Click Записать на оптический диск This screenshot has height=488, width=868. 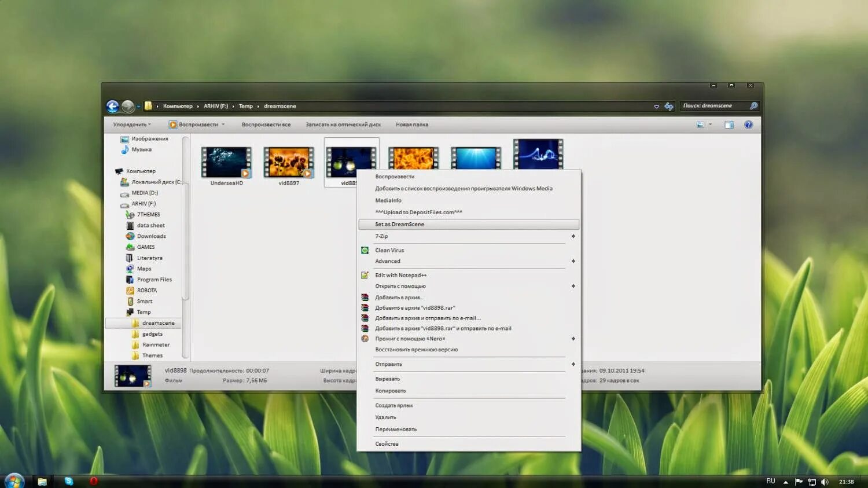click(x=343, y=124)
